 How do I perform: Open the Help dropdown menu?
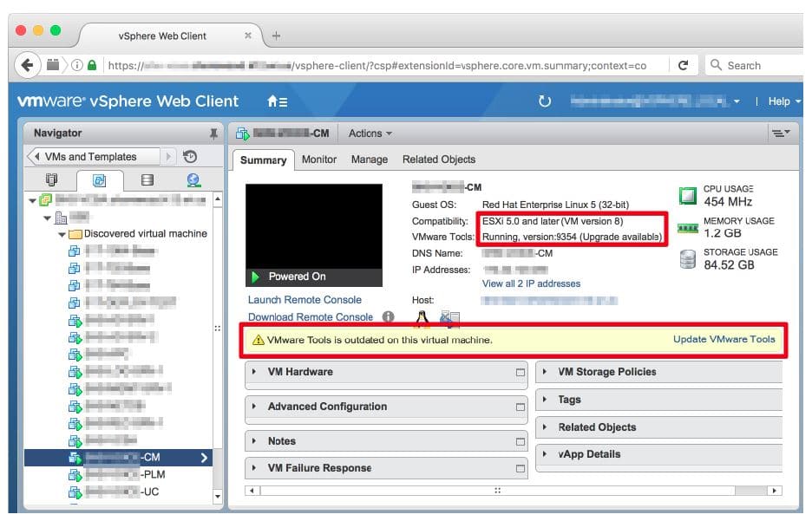779,101
